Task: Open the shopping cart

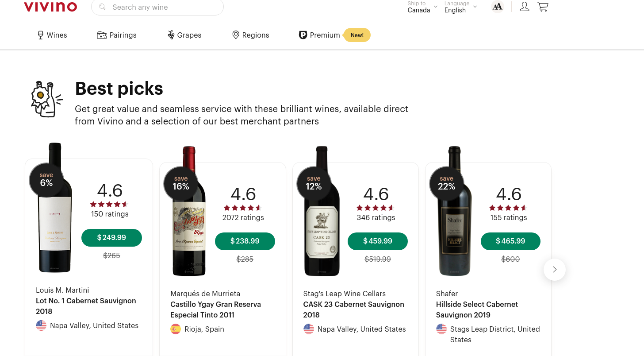Action: point(543,7)
